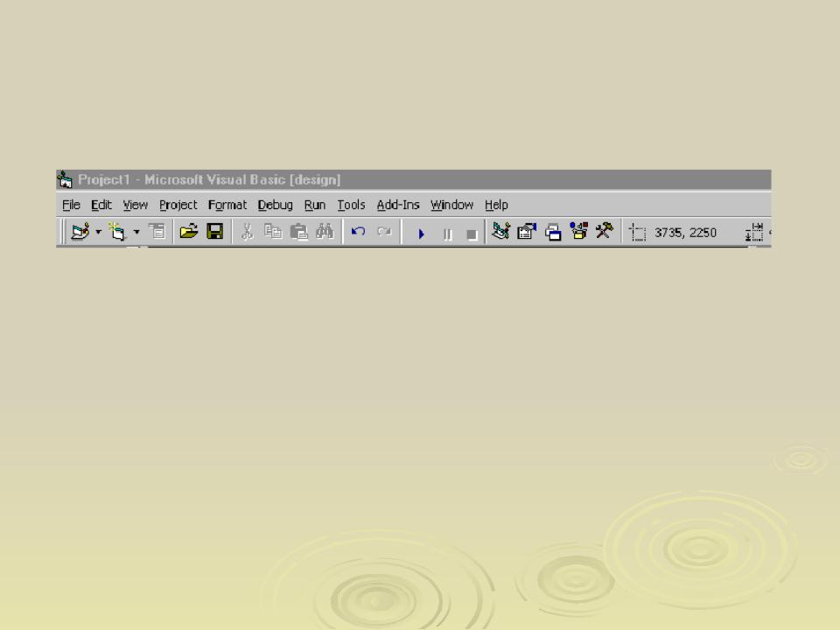Click the End stop square button

(x=472, y=234)
